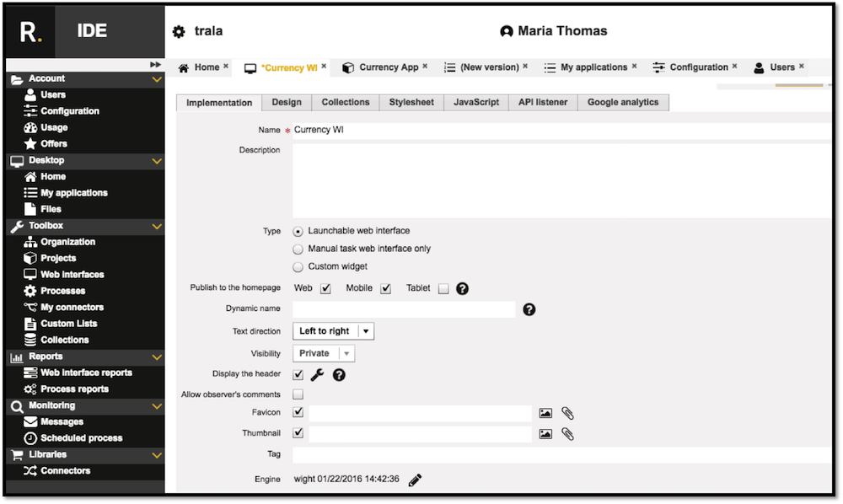Collapse the Toolbox section in sidebar
The height and width of the screenshot is (504, 843).
[x=156, y=226]
